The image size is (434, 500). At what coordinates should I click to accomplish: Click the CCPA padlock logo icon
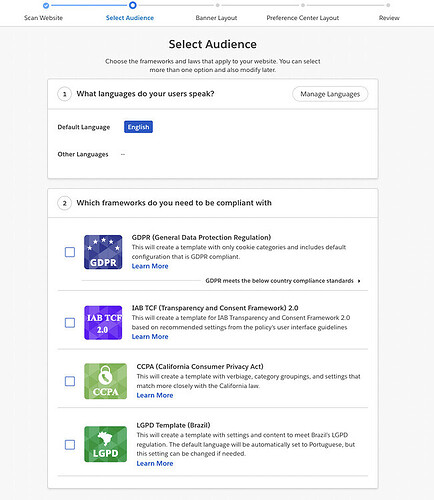tap(105, 381)
